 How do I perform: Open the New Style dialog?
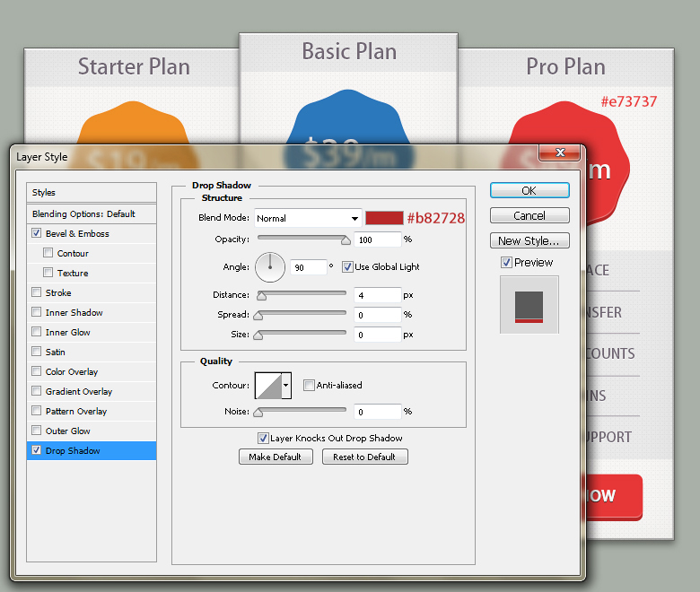(x=529, y=240)
